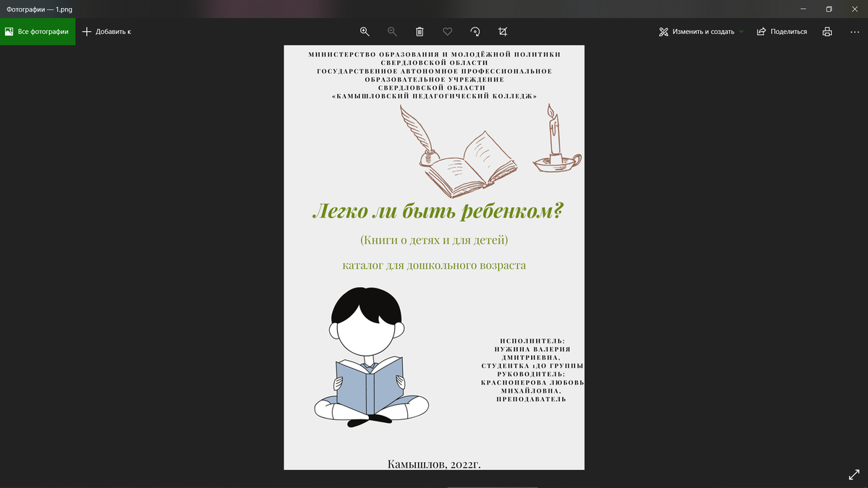Click Добавить к button
868x488 pixels.
click(x=106, y=32)
